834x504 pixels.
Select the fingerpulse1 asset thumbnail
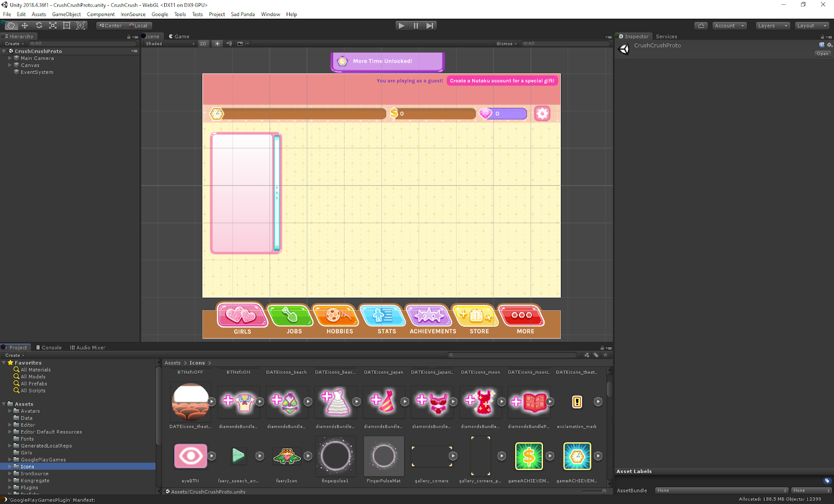[x=335, y=456]
